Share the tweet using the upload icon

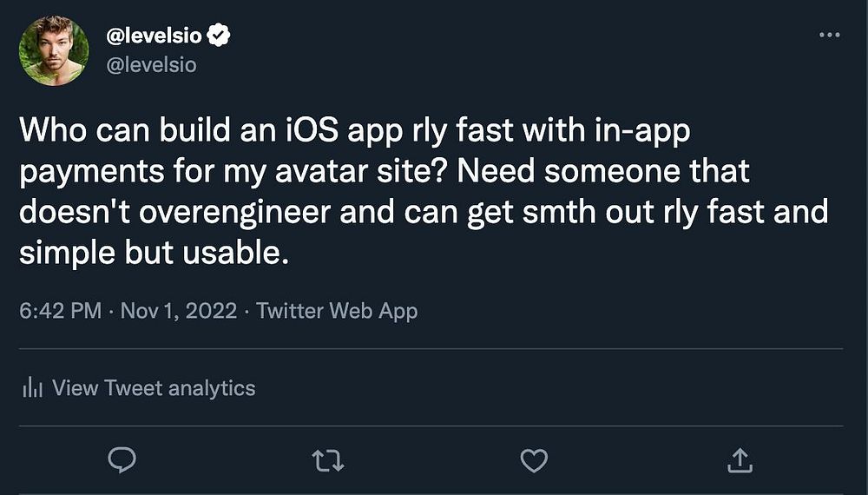pos(738,461)
